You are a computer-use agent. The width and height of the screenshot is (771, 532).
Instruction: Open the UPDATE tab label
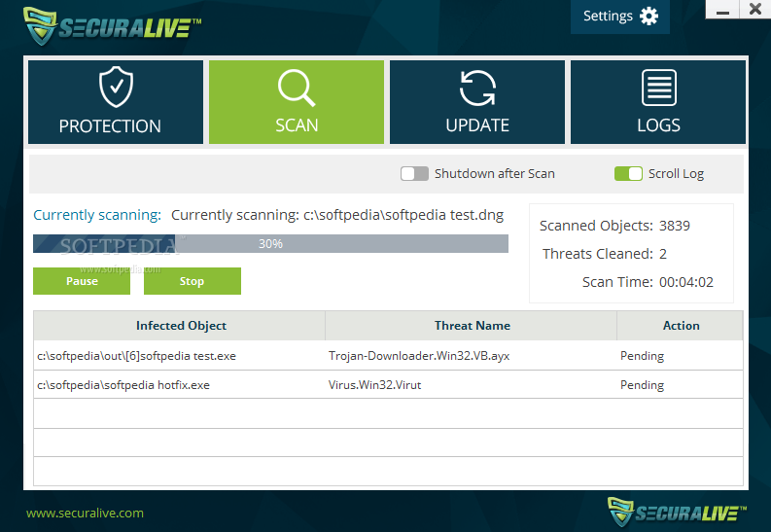click(477, 125)
